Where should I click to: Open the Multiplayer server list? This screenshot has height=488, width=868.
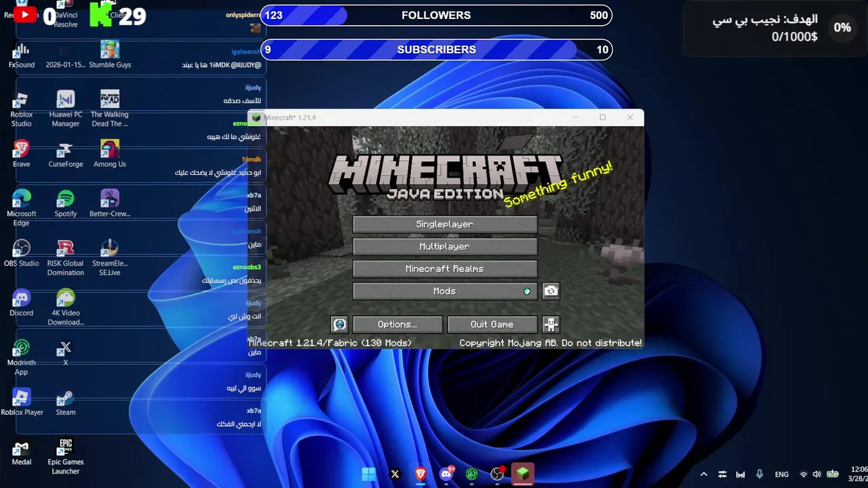click(445, 247)
